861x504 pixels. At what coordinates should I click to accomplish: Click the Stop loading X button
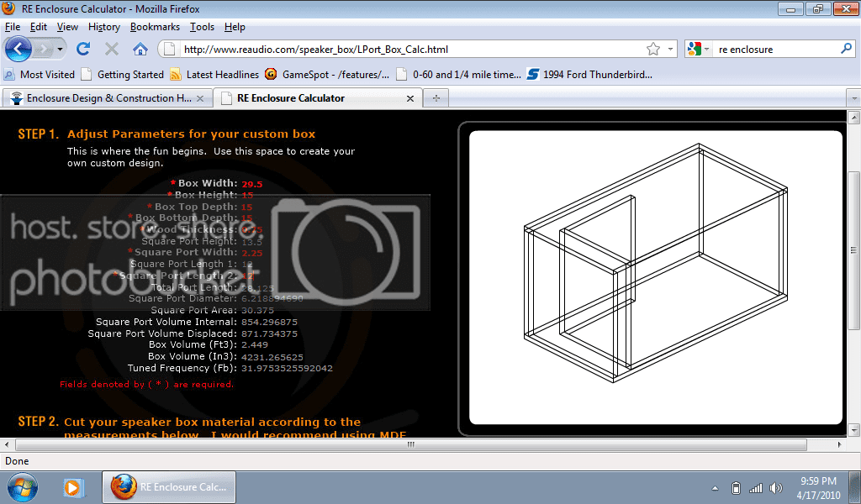112,50
